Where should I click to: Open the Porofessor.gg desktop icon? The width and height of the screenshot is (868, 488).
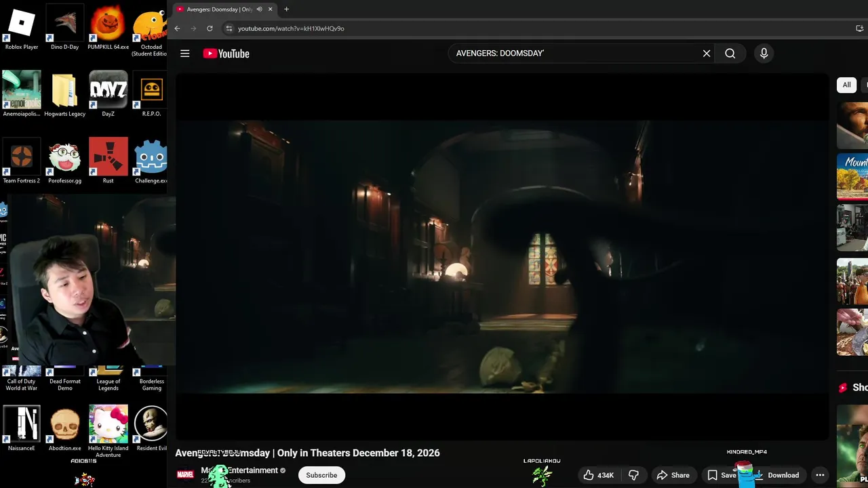click(x=64, y=161)
